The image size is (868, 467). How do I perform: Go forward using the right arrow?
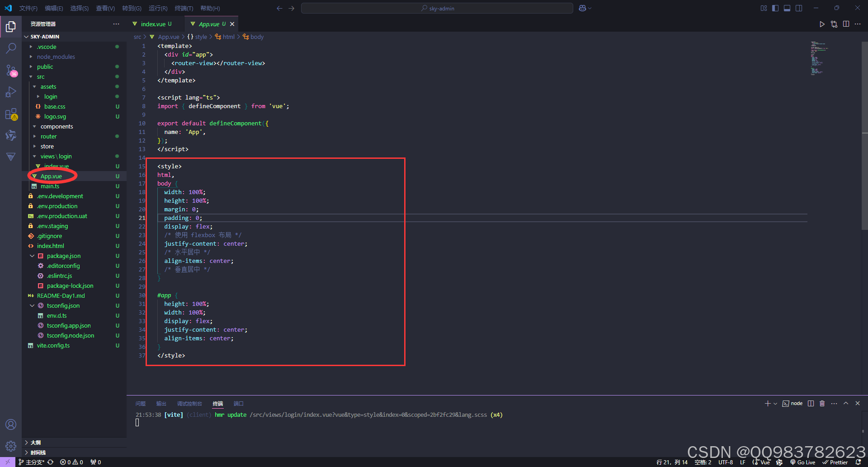click(291, 8)
